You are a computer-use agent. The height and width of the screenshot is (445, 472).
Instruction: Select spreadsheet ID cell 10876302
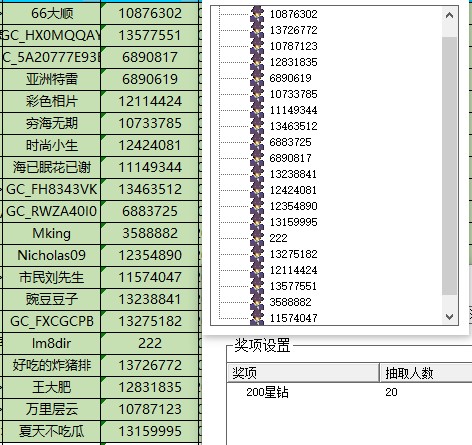(x=150, y=13)
